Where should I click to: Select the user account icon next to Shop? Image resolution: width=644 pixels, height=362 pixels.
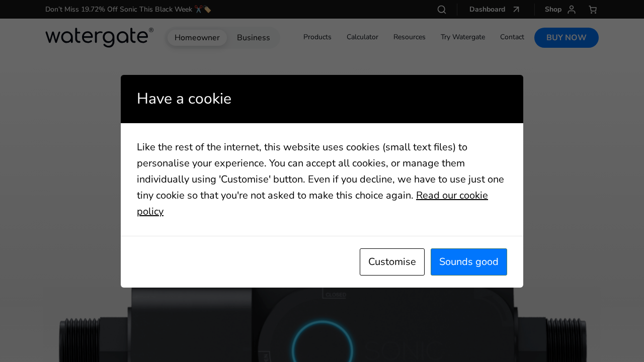(571, 9)
